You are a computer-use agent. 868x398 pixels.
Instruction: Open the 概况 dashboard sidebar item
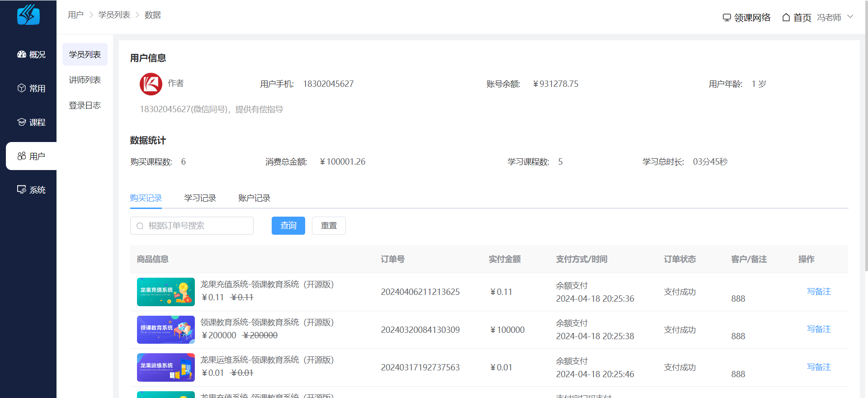tap(31, 54)
